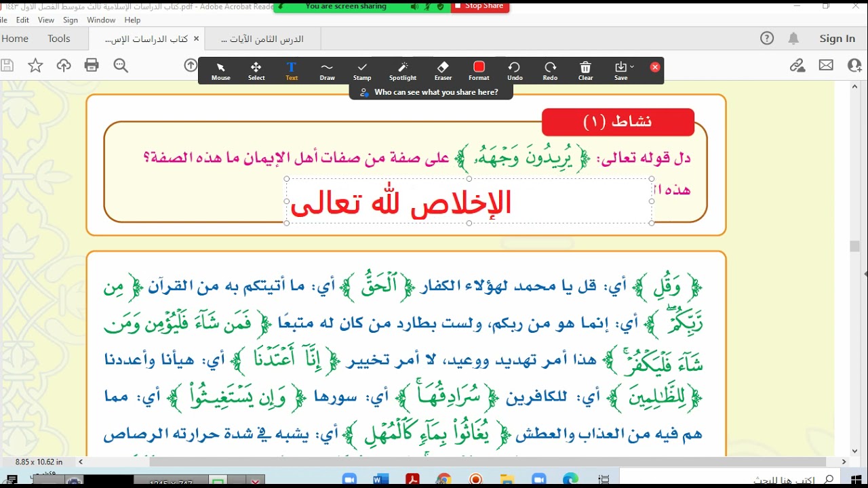Open the Stamp annotation tool
868x488 pixels.
click(362, 71)
